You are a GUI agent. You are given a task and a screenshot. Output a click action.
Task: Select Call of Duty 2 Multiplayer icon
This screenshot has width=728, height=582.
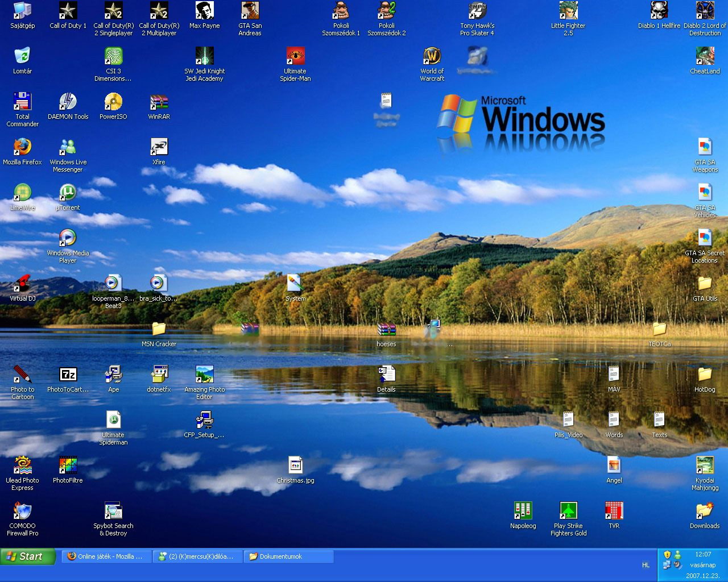[x=159, y=19]
